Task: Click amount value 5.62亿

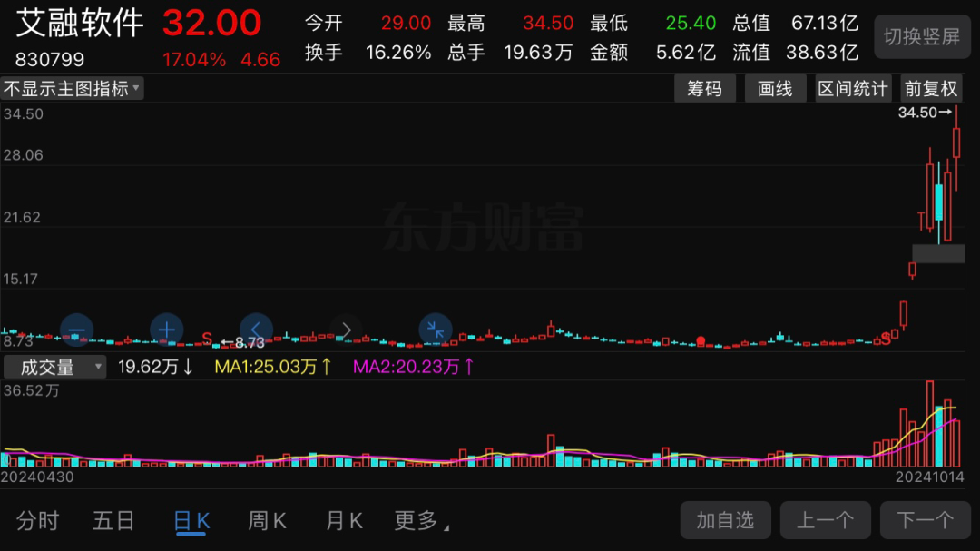Action: click(686, 53)
